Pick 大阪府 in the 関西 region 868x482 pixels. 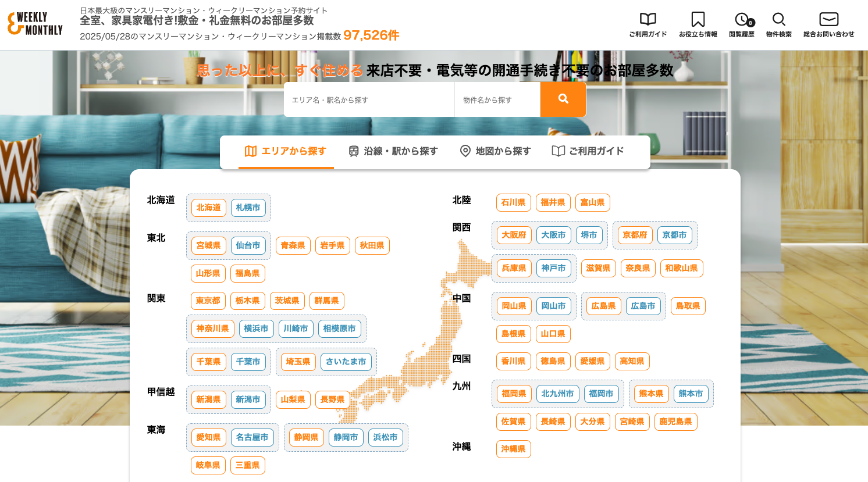(514, 235)
